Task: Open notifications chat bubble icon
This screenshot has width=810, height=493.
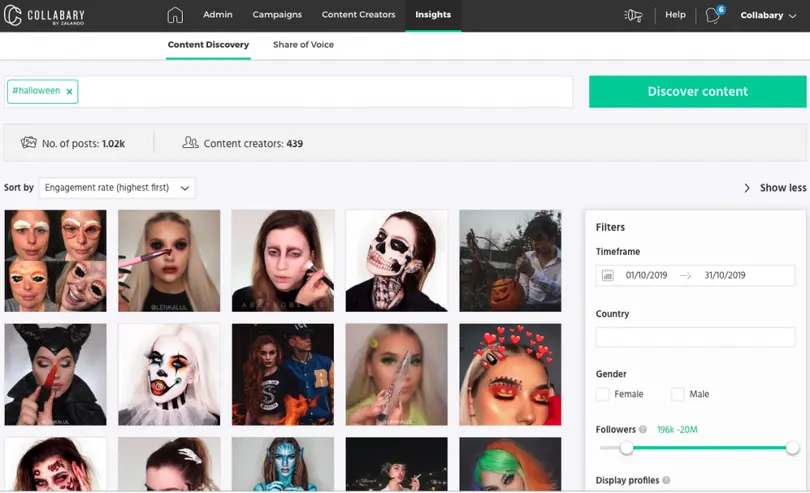Action: pyautogui.click(x=713, y=15)
